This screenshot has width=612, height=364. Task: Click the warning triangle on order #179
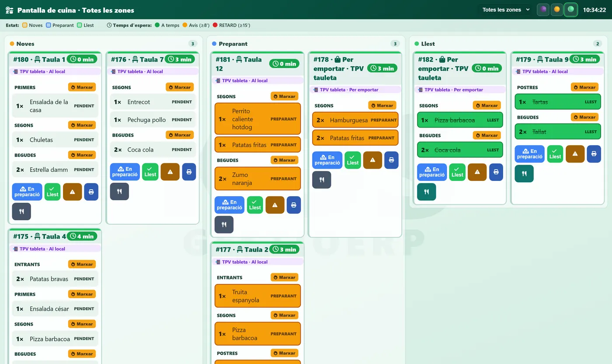click(575, 154)
